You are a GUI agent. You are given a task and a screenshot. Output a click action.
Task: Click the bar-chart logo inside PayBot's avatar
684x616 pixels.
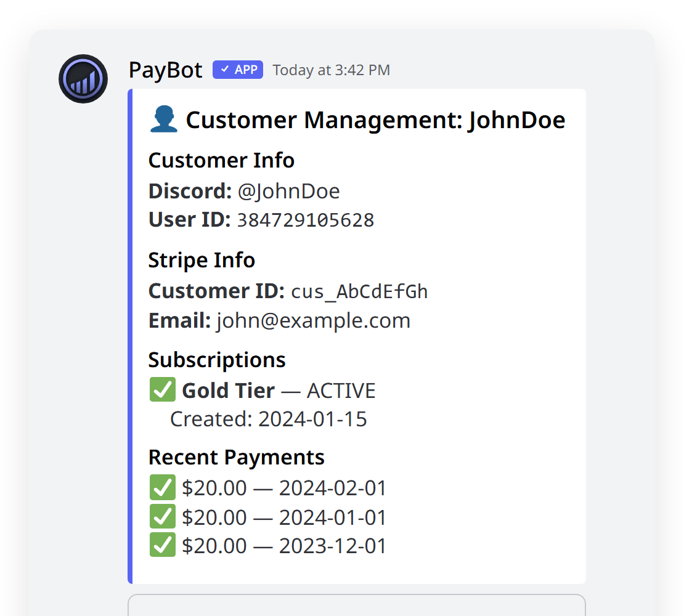point(83,81)
